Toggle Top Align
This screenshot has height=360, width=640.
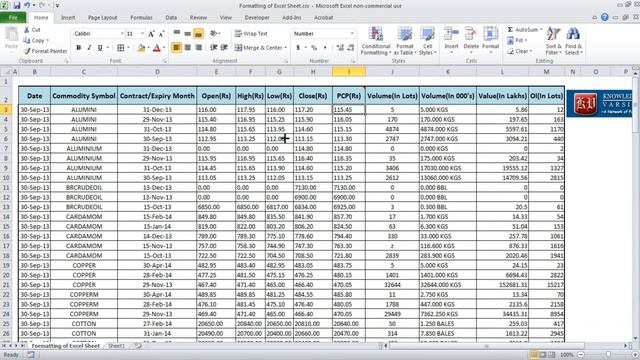pos(177,33)
